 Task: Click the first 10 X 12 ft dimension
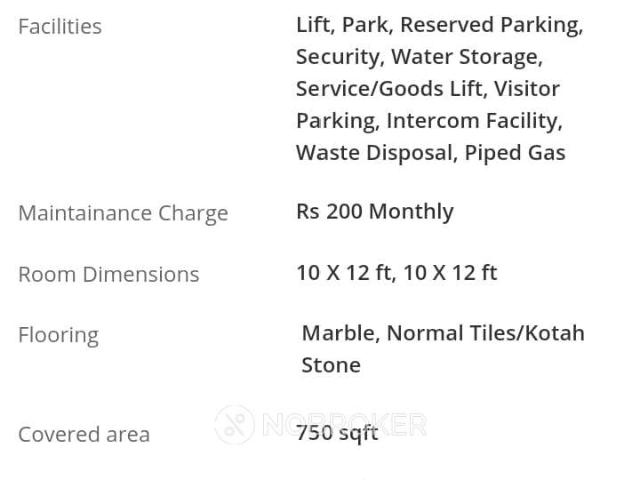(346, 273)
